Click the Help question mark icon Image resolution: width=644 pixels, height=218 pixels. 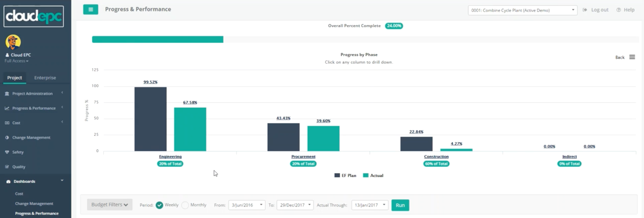click(x=618, y=10)
